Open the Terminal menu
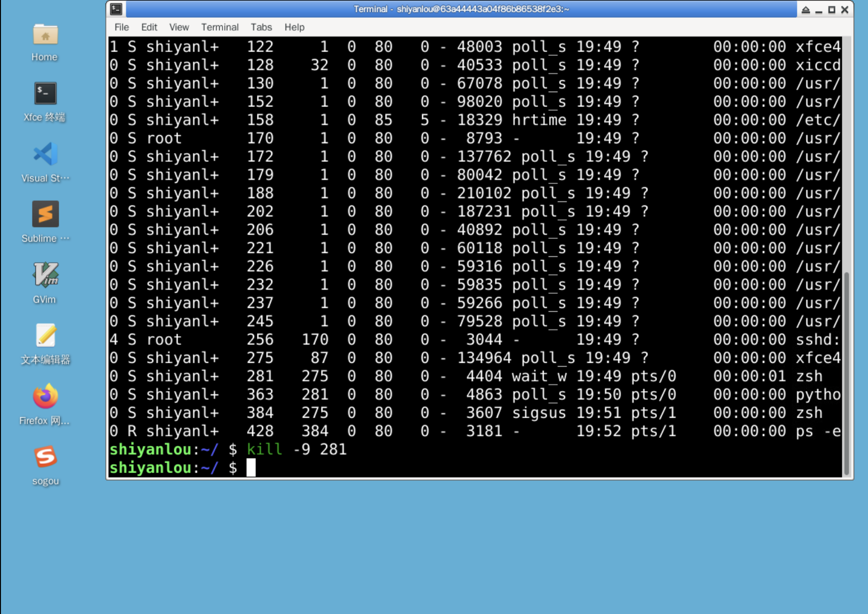 [220, 27]
